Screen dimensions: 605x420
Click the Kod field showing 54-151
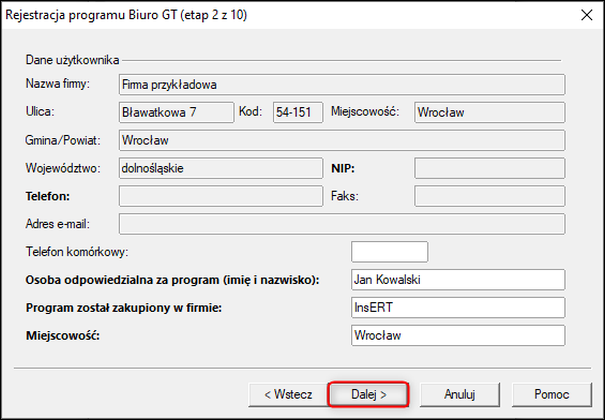(298, 112)
